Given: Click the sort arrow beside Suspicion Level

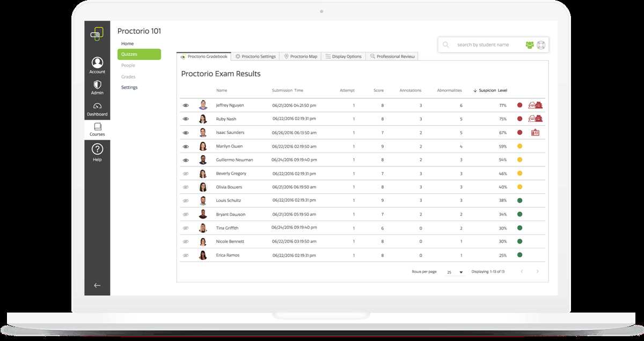Looking at the screenshot, I should 475,91.
